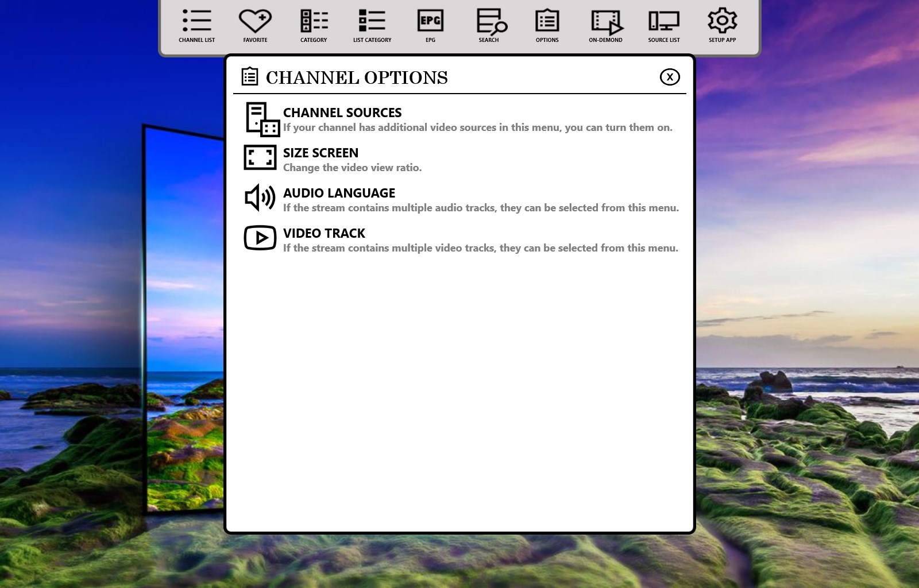
Task: Click the Channel Sources icon
Action: pos(262,119)
